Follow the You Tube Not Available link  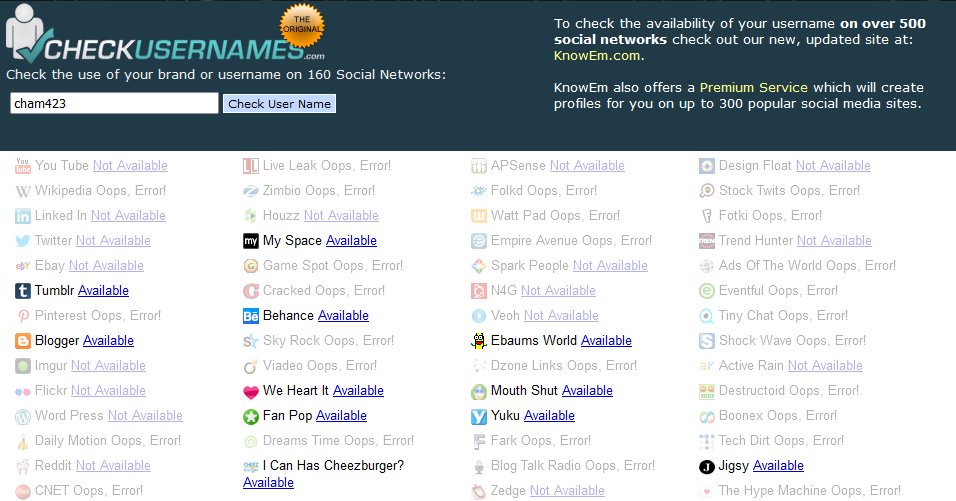[130, 166]
